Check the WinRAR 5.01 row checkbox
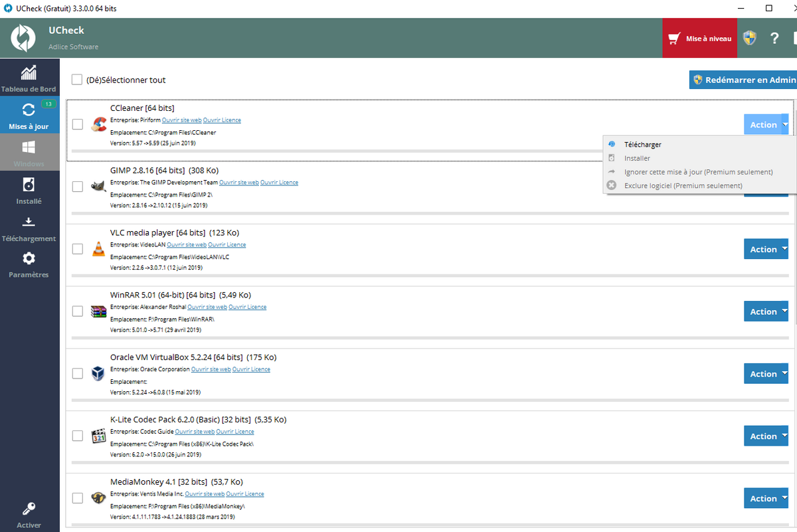The image size is (797, 532). [78, 311]
